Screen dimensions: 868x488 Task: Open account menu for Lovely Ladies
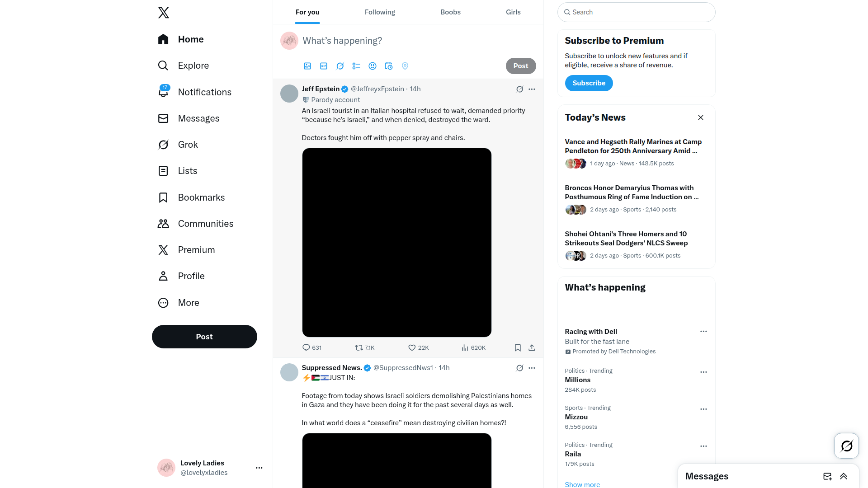coord(259,468)
